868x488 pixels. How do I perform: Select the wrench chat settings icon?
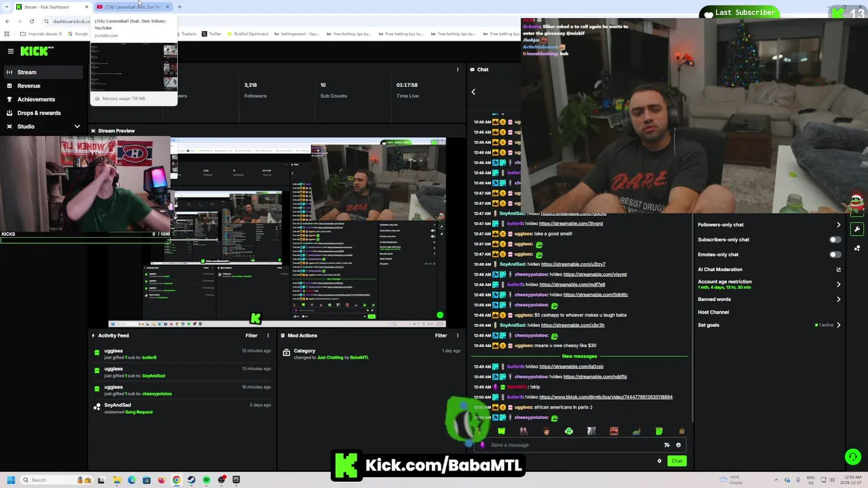coord(857,229)
